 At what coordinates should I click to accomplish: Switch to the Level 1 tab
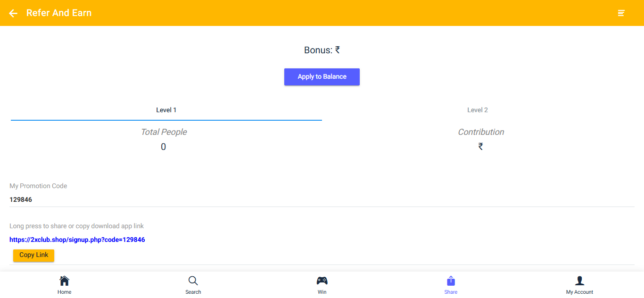click(x=166, y=110)
